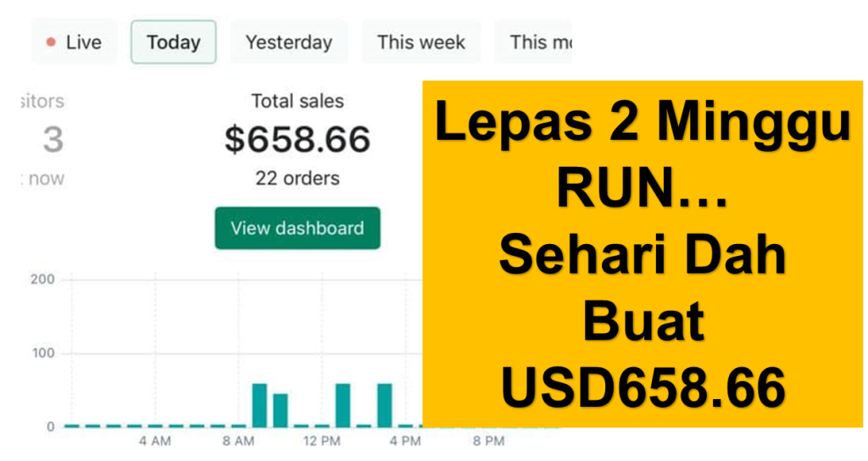
Task: Open the Yesterday tab
Action: [288, 42]
